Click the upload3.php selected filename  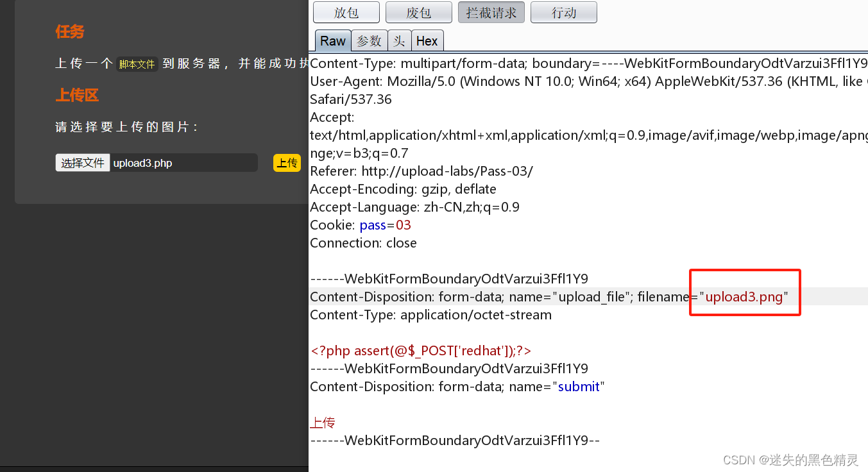(142, 163)
